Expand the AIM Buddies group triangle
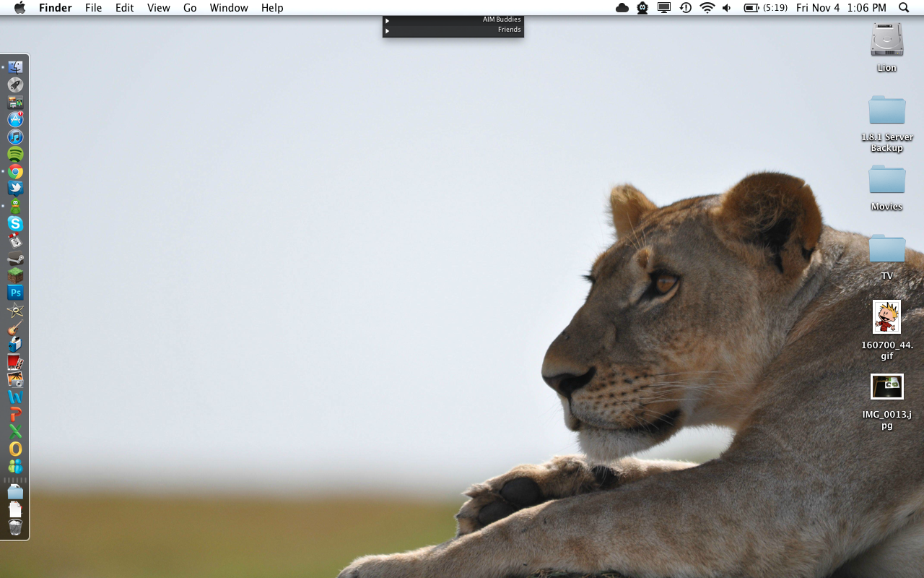This screenshot has width=924, height=578. click(x=388, y=20)
